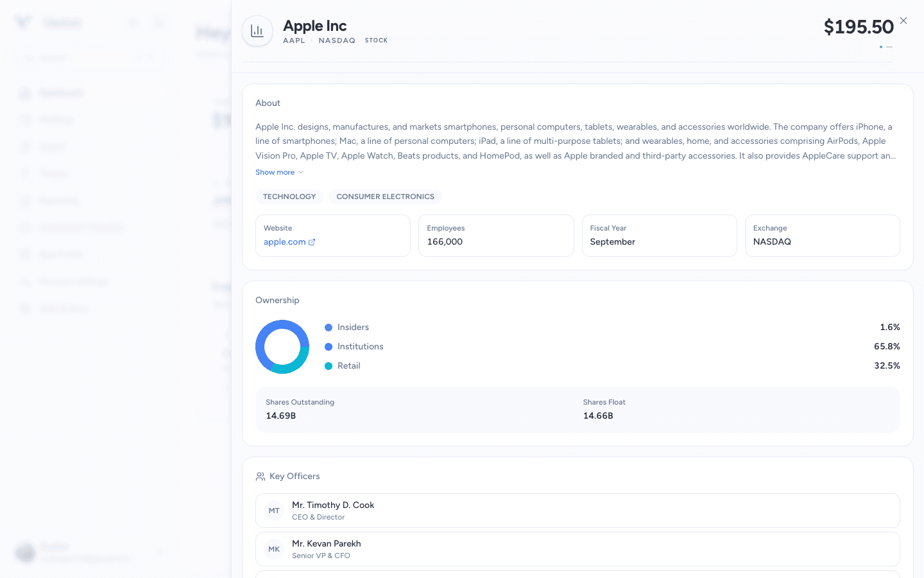Click the NASDAQ label in the header
The width and height of the screenshot is (924, 578).
pyautogui.click(x=337, y=40)
